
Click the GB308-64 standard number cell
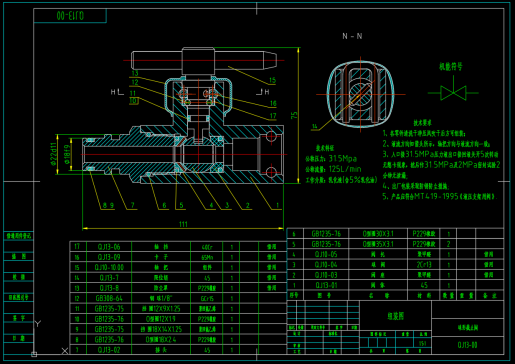[109, 298]
